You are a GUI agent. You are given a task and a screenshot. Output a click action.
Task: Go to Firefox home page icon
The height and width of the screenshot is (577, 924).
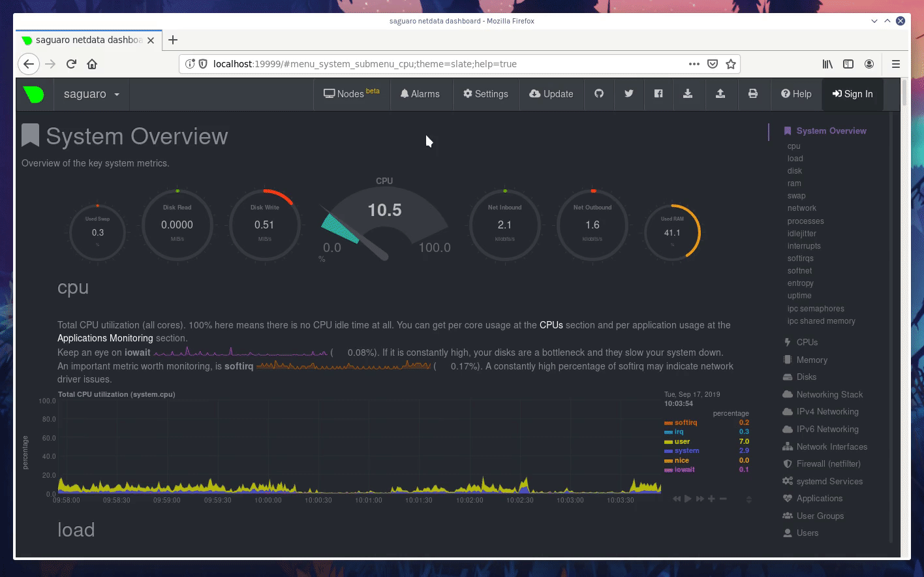tap(92, 64)
